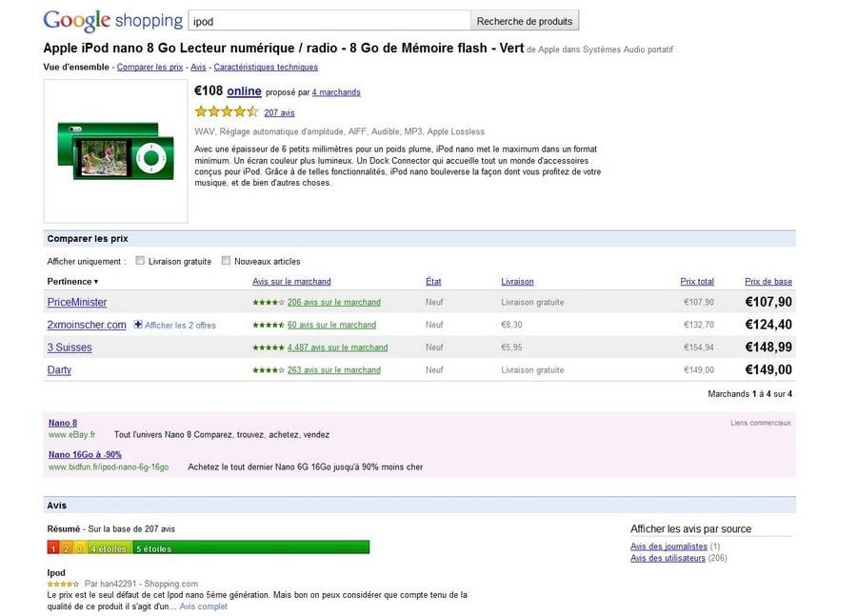The image size is (857, 616).
Task: Click the product star rating icons
Action: [227, 111]
